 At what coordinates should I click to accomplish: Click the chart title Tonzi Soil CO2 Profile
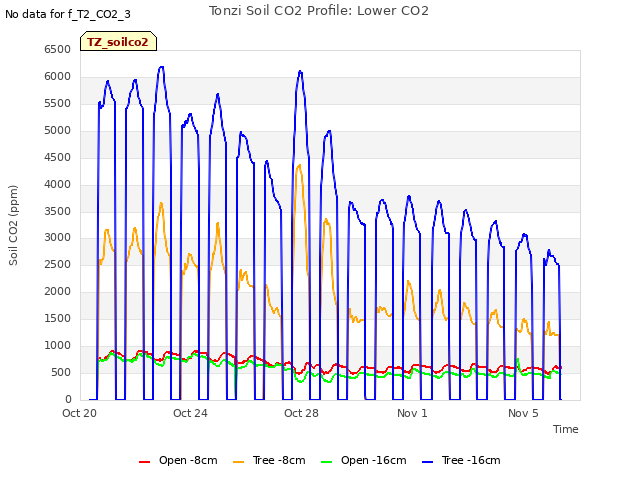click(319, 11)
